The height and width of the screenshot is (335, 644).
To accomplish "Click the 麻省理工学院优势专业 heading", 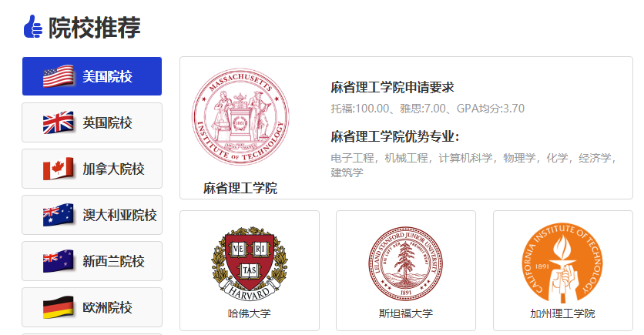I will click(x=394, y=137).
